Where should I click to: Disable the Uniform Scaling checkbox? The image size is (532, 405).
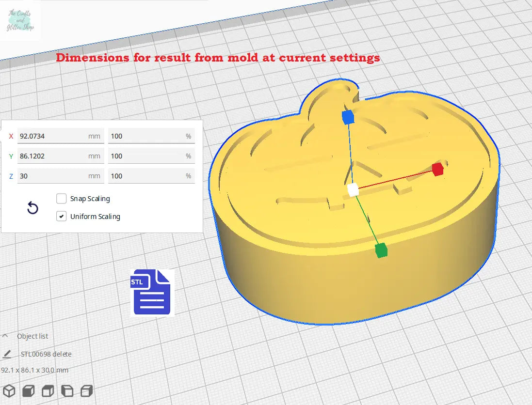[x=61, y=216]
